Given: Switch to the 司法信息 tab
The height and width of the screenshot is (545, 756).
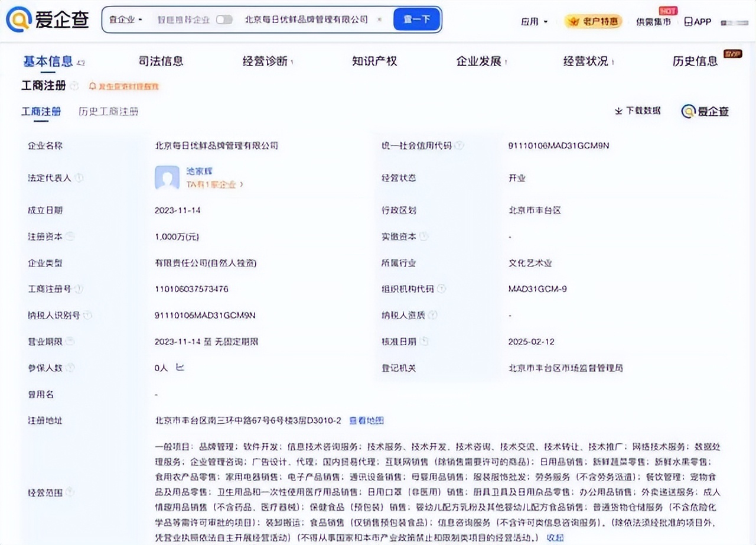Looking at the screenshot, I should 161,61.
